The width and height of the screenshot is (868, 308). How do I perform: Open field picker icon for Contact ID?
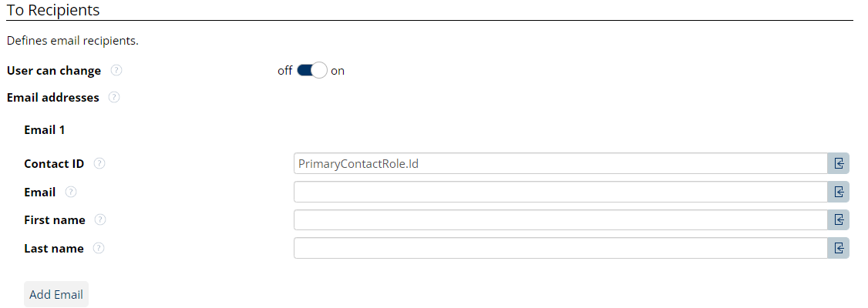tap(839, 164)
